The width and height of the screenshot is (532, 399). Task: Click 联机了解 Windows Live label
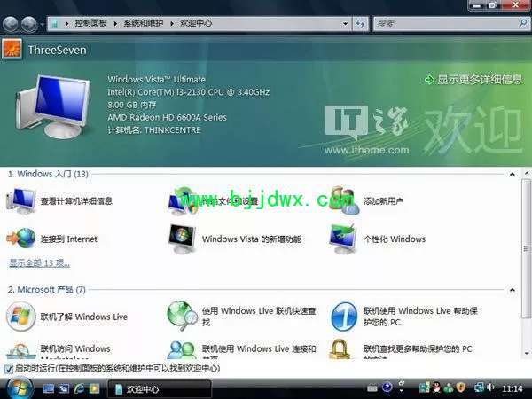84,317
